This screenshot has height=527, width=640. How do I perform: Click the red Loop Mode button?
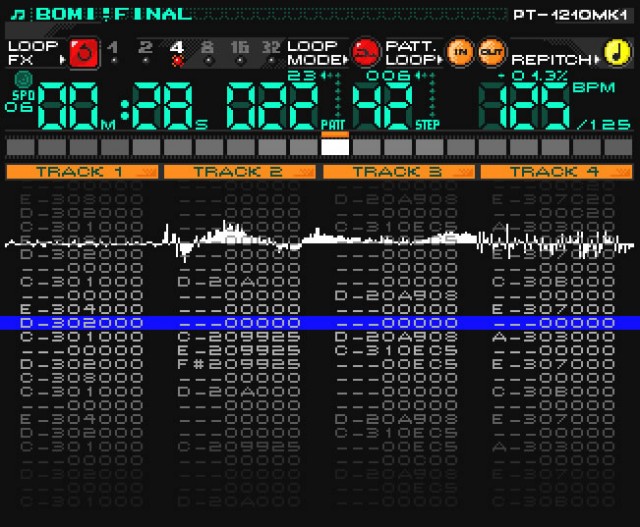tap(367, 52)
